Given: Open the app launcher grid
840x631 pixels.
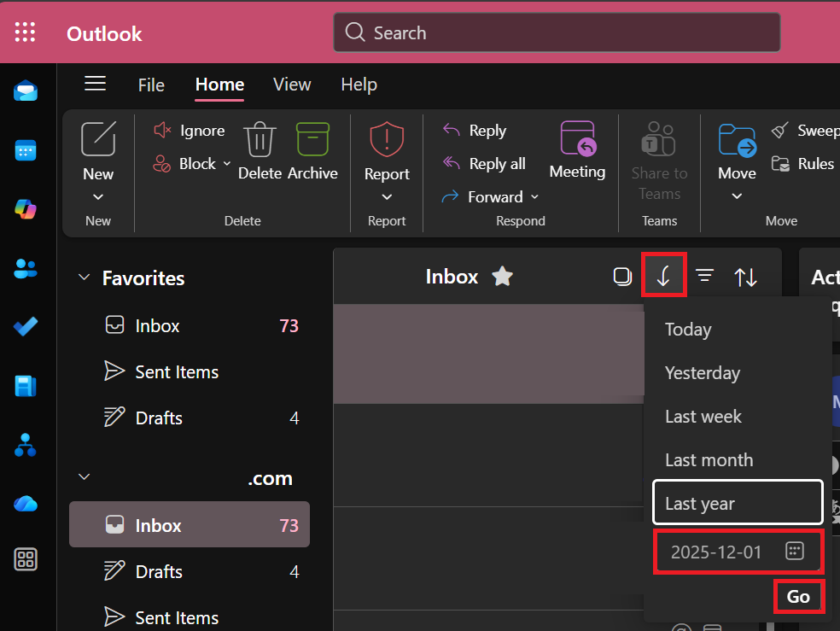Looking at the screenshot, I should [25, 32].
